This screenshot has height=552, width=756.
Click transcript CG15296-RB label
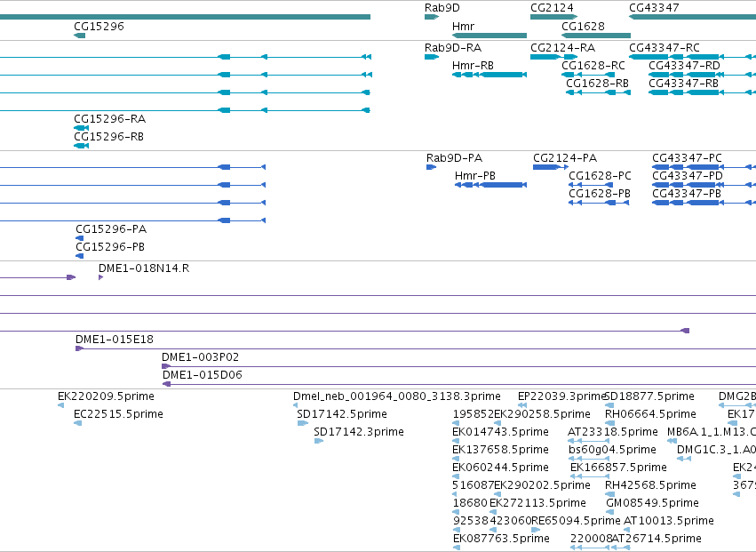click(x=109, y=137)
